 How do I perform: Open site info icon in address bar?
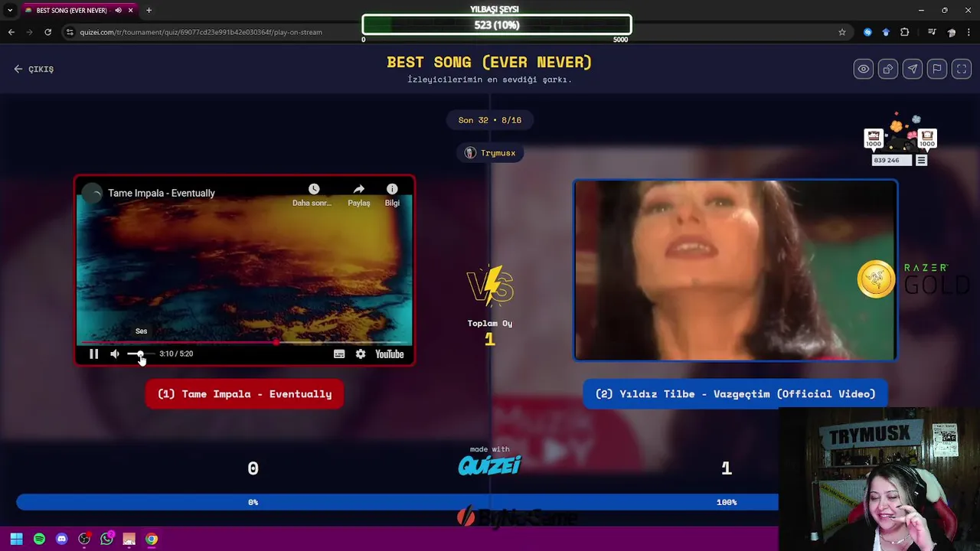(70, 32)
